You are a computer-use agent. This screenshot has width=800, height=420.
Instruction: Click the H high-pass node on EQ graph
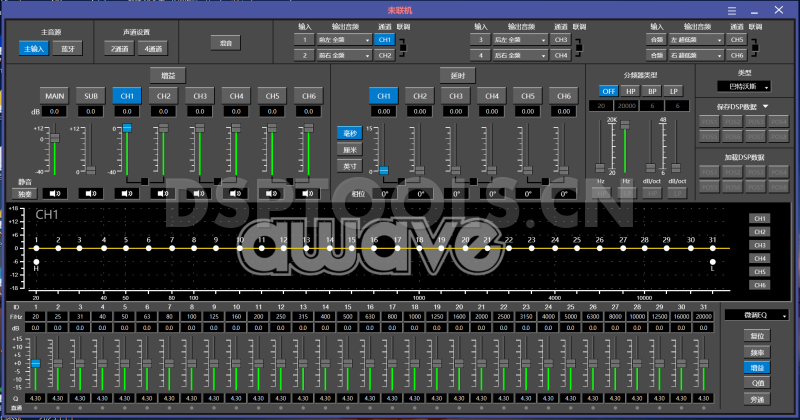[36, 262]
